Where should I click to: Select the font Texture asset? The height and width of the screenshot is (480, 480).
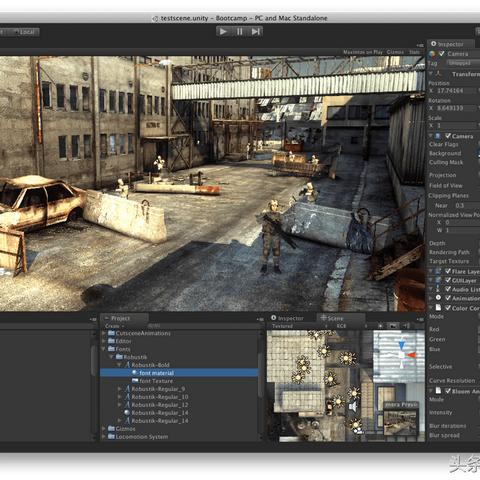click(x=152, y=381)
